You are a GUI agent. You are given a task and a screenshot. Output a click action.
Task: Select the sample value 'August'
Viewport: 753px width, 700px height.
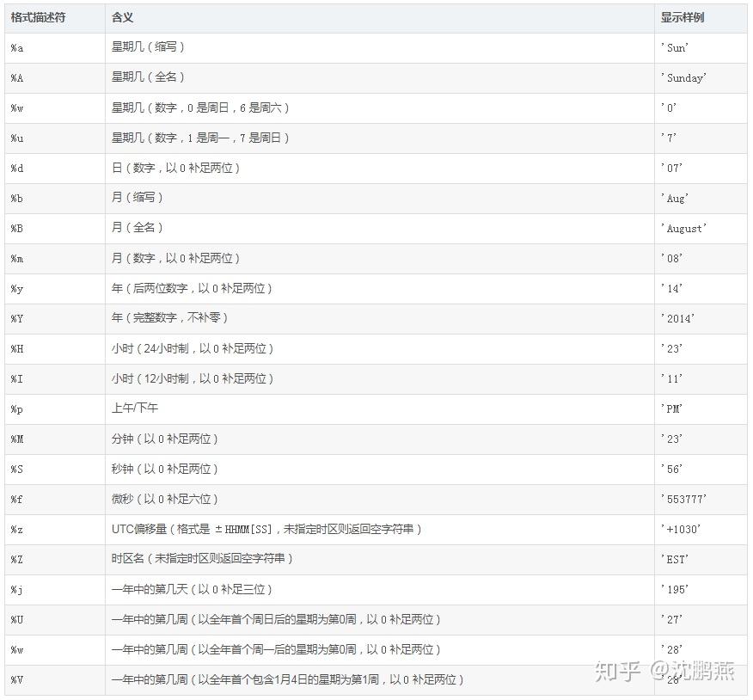[683, 229]
